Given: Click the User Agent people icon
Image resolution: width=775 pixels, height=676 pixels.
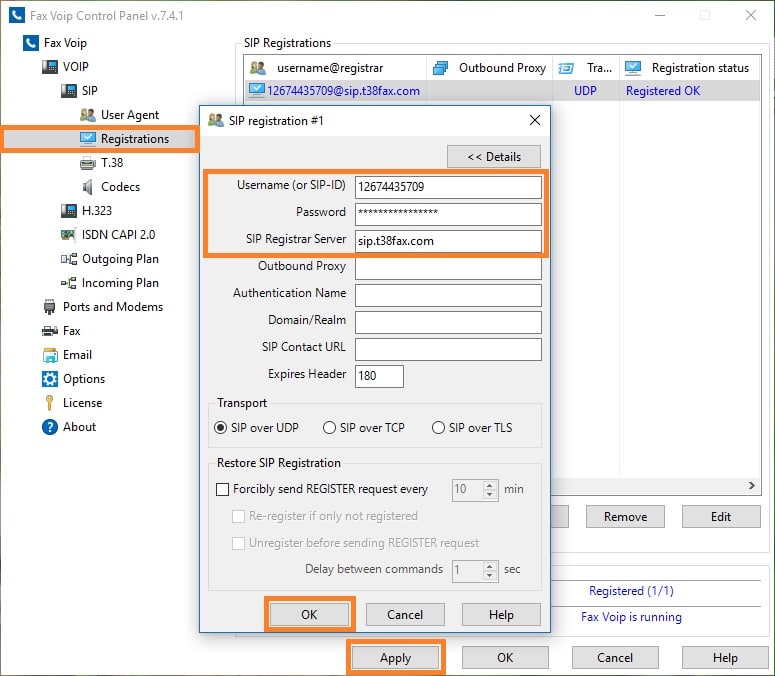Looking at the screenshot, I should click(87, 115).
